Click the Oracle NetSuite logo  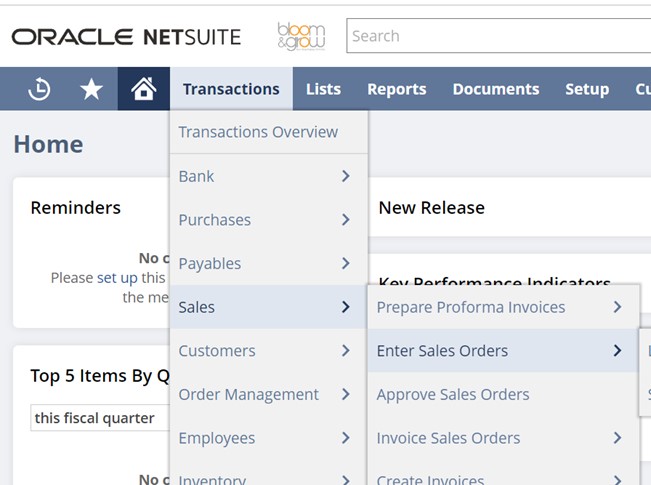point(126,37)
